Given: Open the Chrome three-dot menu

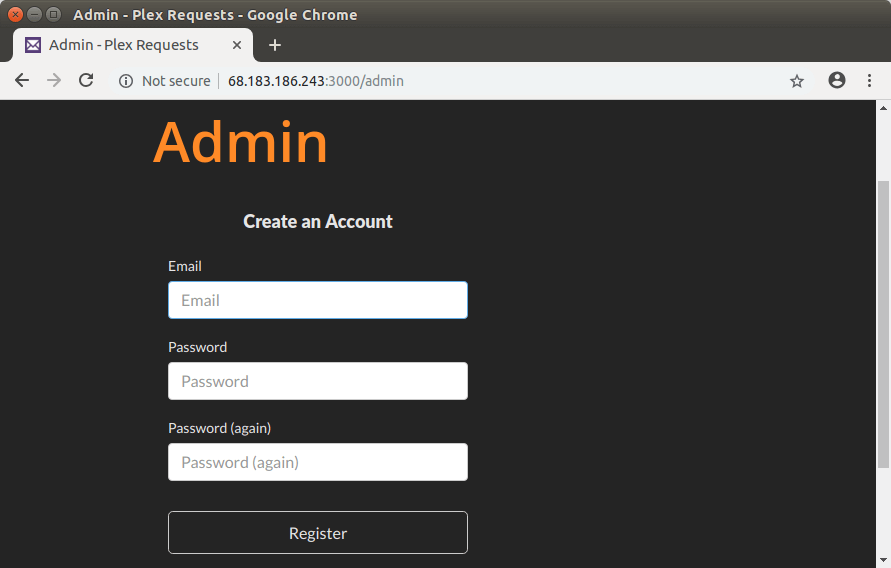Looking at the screenshot, I should pos(869,81).
